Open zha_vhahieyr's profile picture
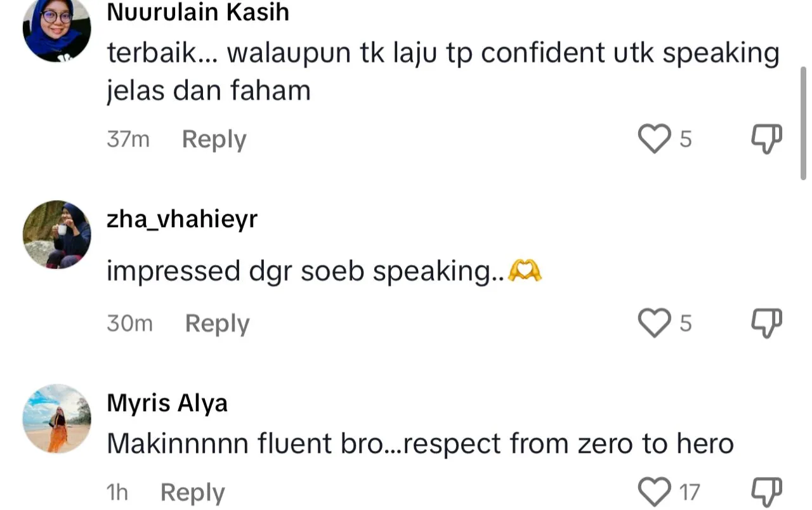Screen dimensions: 812x510 pos(56,235)
